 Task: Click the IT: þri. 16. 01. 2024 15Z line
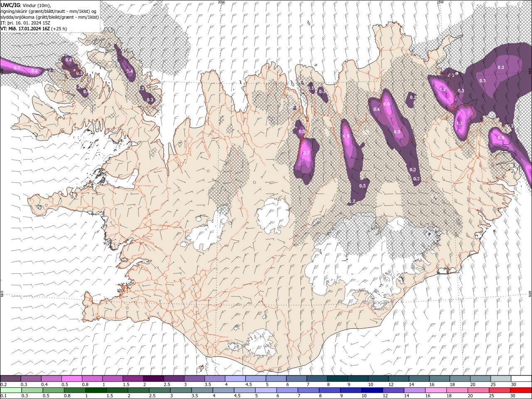click(x=25, y=23)
